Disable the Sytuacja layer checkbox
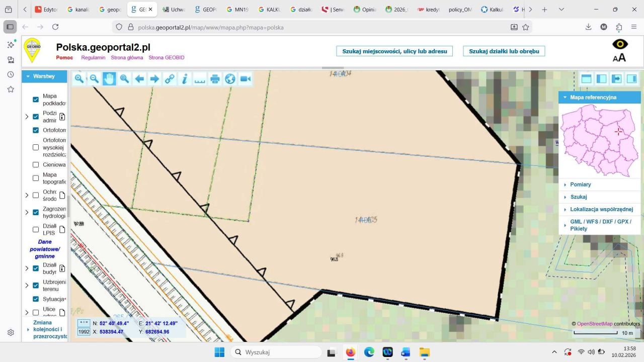This screenshot has height=362, width=644. [36, 299]
